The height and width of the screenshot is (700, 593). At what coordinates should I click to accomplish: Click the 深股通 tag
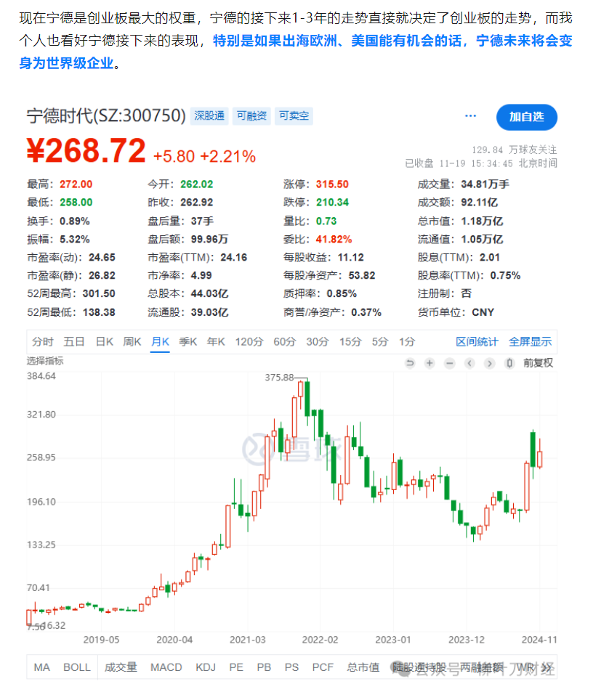click(209, 116)
